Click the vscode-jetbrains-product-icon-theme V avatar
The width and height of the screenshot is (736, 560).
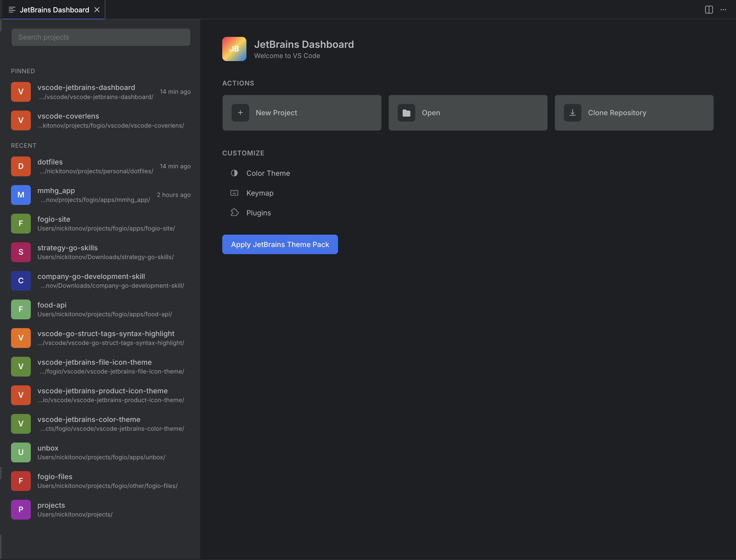click(21, 395)
